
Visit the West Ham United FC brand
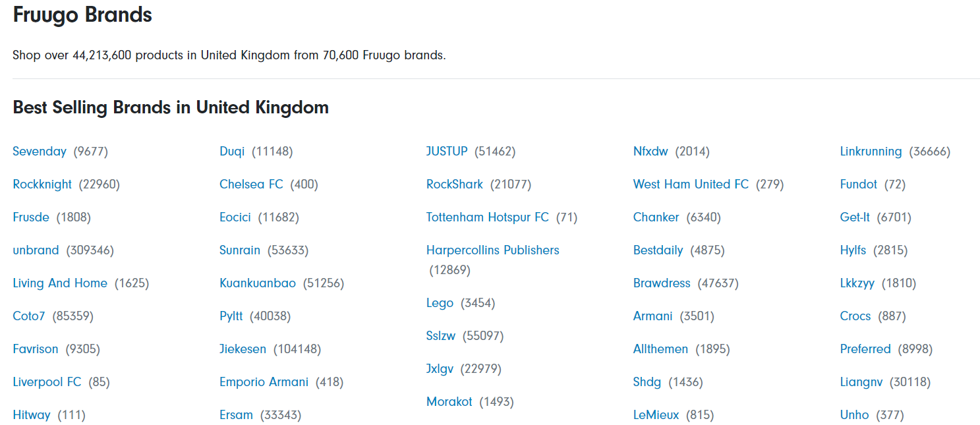(691, 184)
